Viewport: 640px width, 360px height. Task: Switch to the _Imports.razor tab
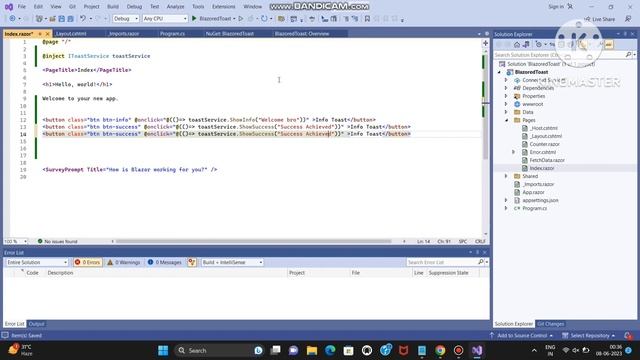pos(124,34)
